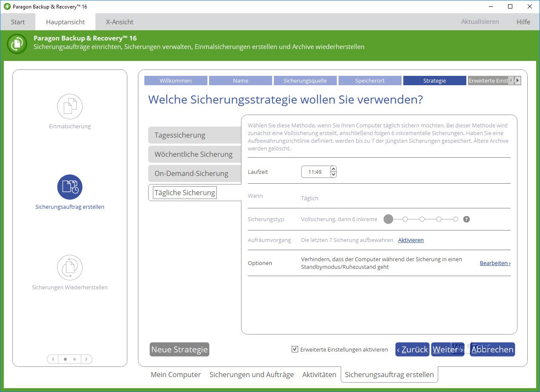Click the Zurück button
The height and width of the screenshot is (392, 540).
click(412, 349)
